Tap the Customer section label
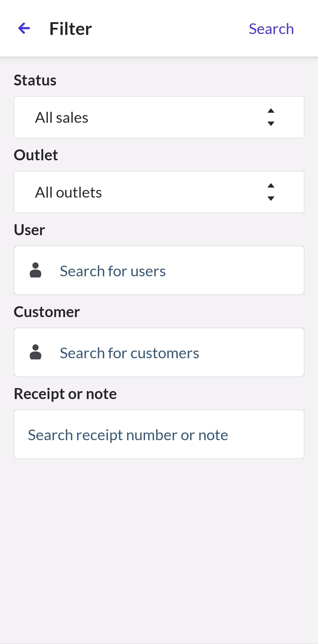The width and height of the screenshot is (318, 644). point(47,312)
